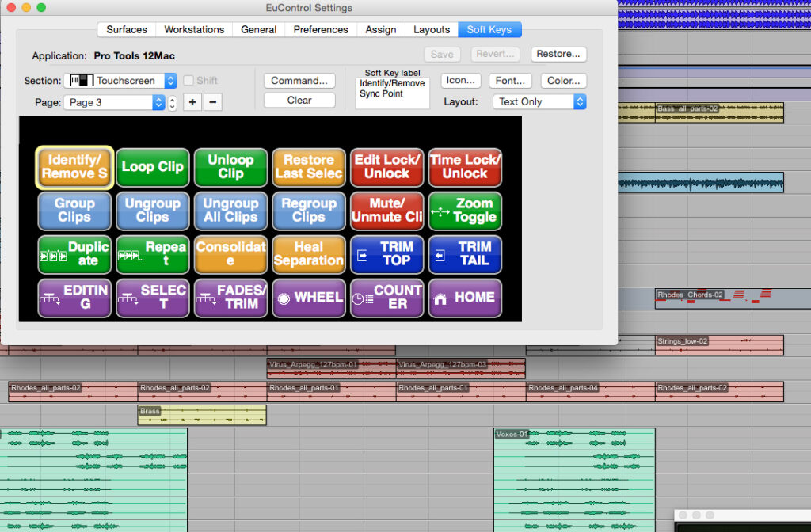Open the Icon... chooser
This screenshot has height=532, width=811.
(461, 81)
